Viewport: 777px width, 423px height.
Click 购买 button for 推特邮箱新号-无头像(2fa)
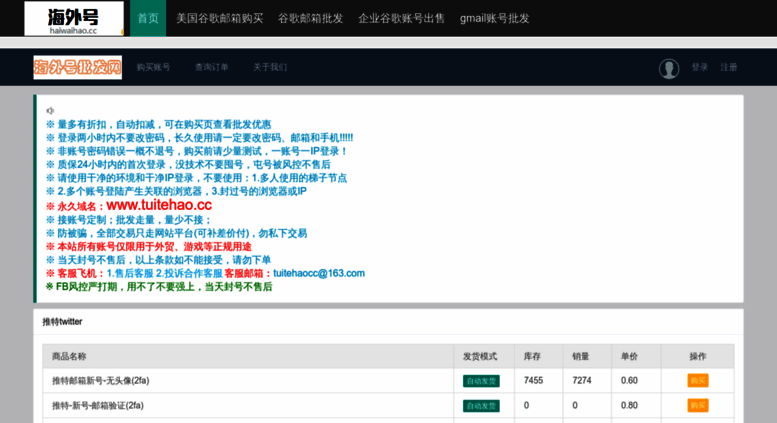pyautogui.click(x=698, y=380)
